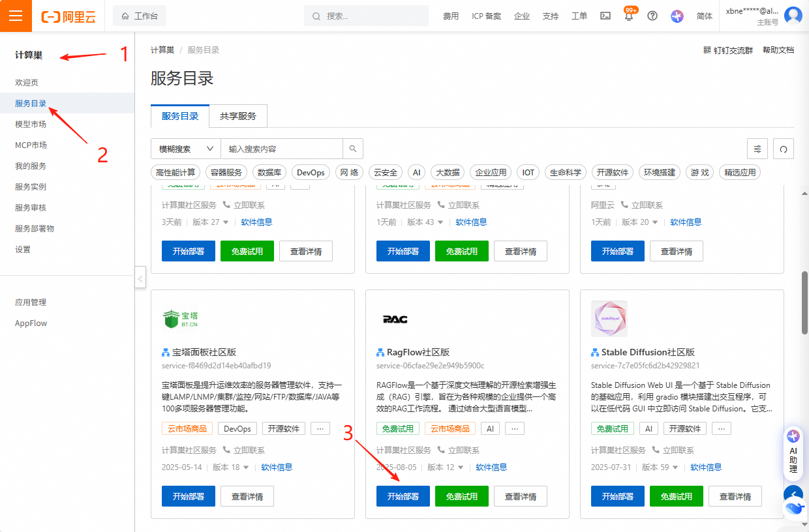Filter by 开源软件 category tag
Screen dimensions: 809x532
(x=613, y=173)
